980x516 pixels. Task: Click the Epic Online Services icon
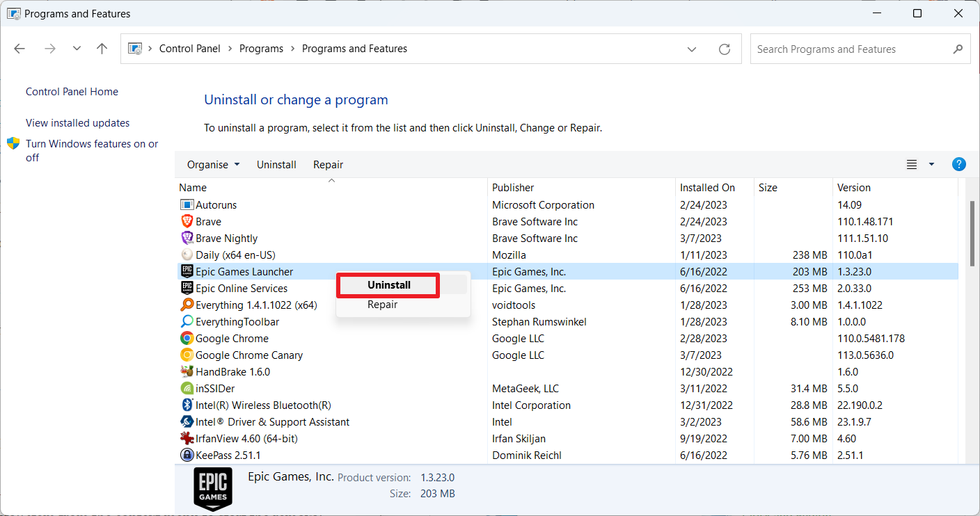[x=187, y=289]
